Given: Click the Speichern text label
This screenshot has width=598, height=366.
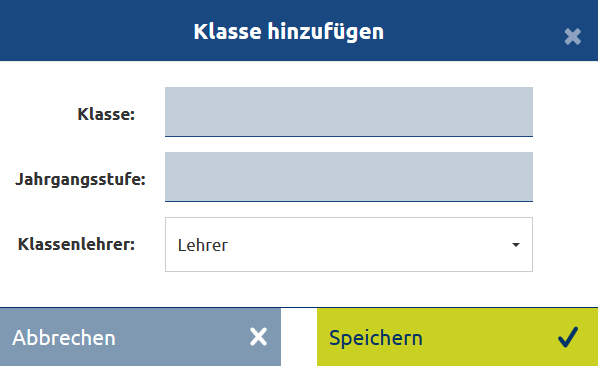Looking at the screenshot, I should pyautogui.click(x=376, y=338).
